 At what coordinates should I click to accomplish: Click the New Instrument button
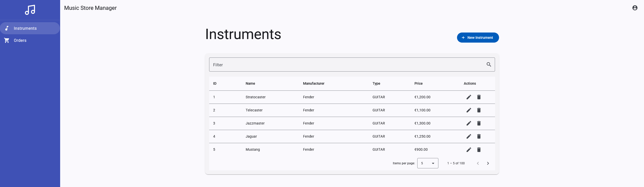point(478,38)
